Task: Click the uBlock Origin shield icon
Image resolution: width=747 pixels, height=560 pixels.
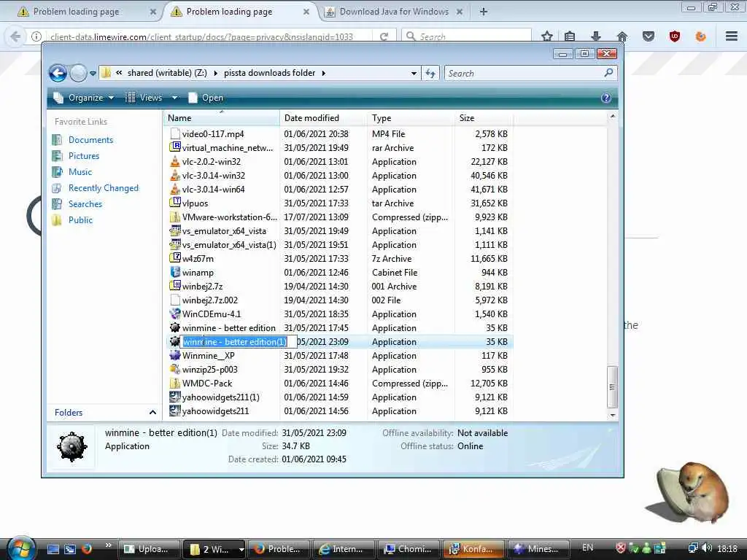Action: (x=675, y=36)
